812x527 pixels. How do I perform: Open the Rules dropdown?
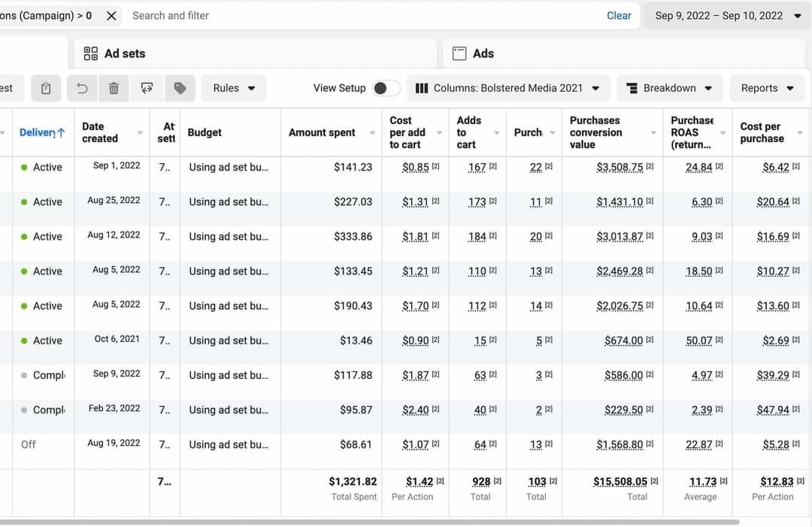click(234, 88)
